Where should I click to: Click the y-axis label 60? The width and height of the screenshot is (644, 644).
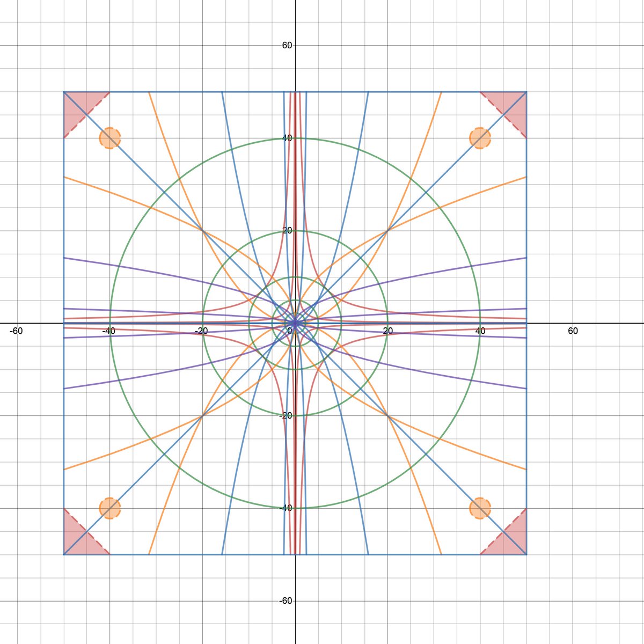pos(287,46)
